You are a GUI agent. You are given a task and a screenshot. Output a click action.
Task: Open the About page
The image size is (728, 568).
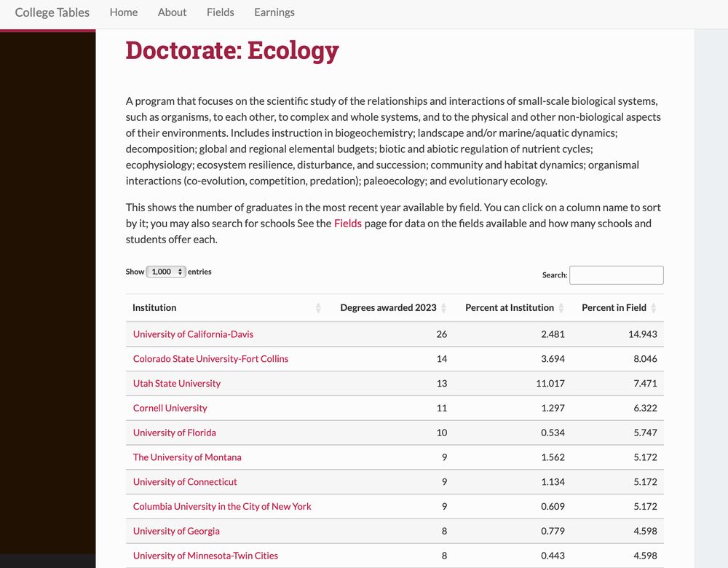coord(172,12)
